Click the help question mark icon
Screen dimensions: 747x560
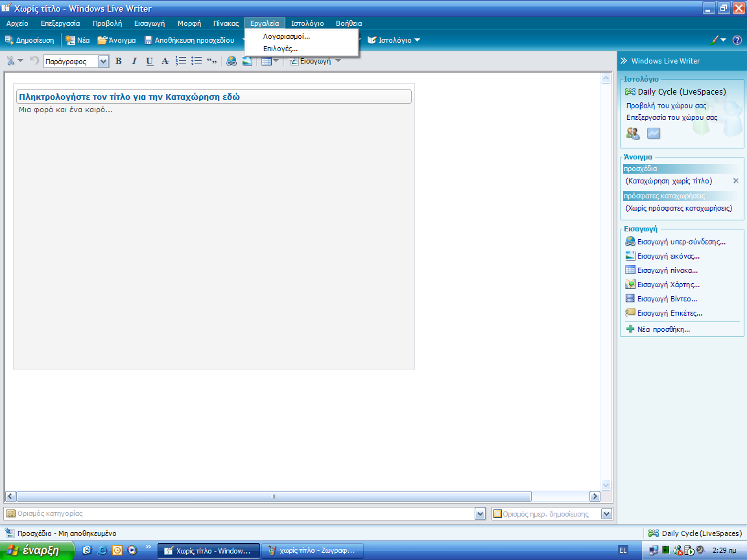[x=737, y=40]
